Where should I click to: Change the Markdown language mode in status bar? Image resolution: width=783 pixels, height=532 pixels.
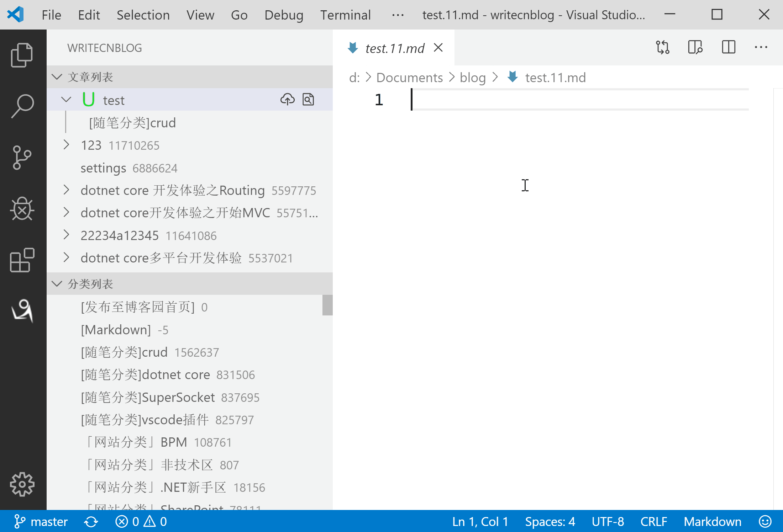pos(712,522)
